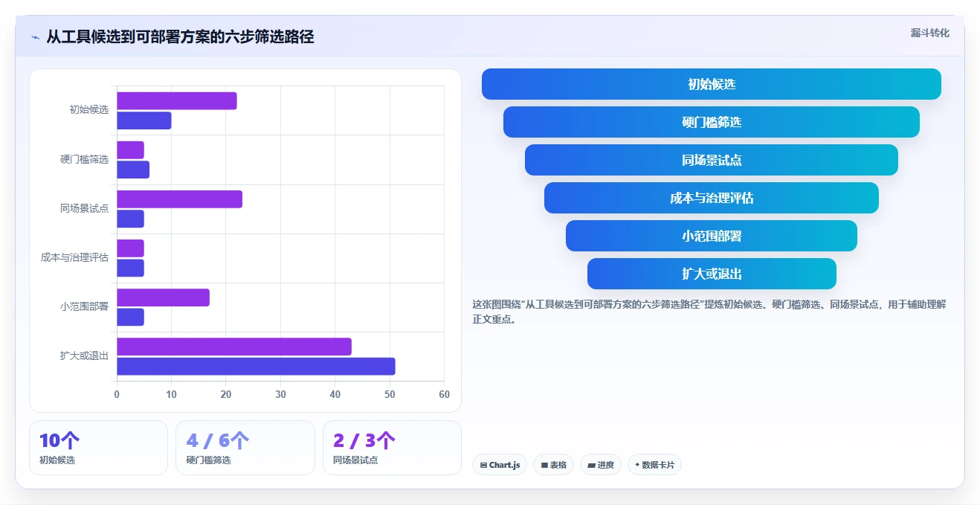
Task: Click the 小范围部署 funnel stage
Action: 712,236
